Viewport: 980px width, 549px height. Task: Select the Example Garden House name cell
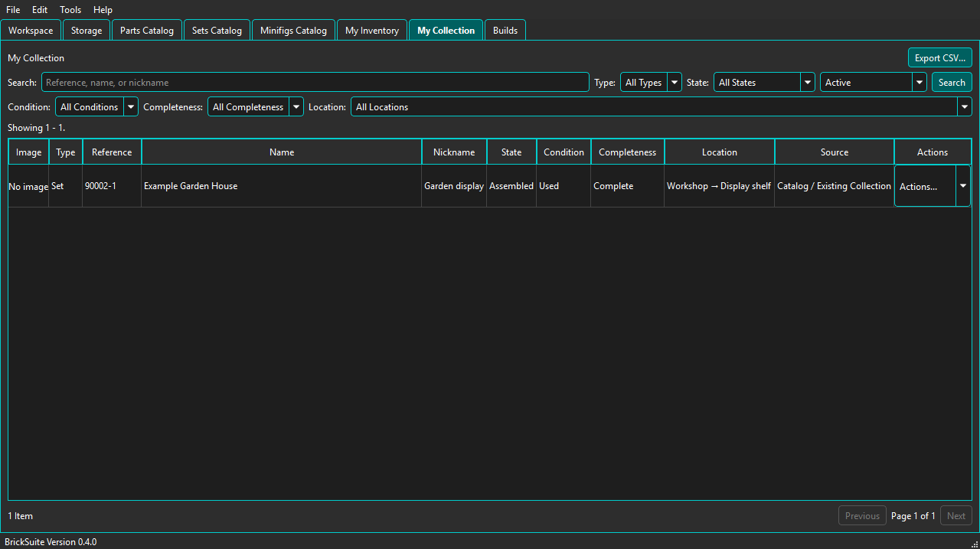click(x=282, y=186)
